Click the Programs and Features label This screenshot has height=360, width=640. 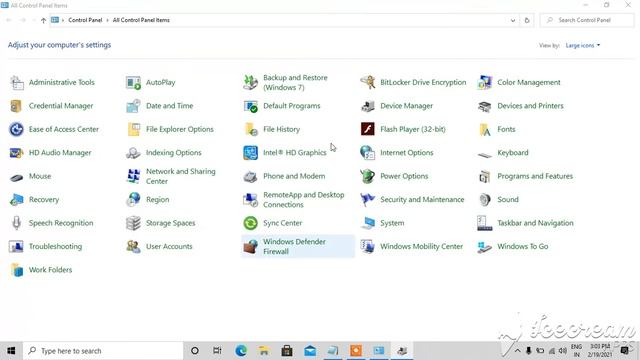[535, 176]
